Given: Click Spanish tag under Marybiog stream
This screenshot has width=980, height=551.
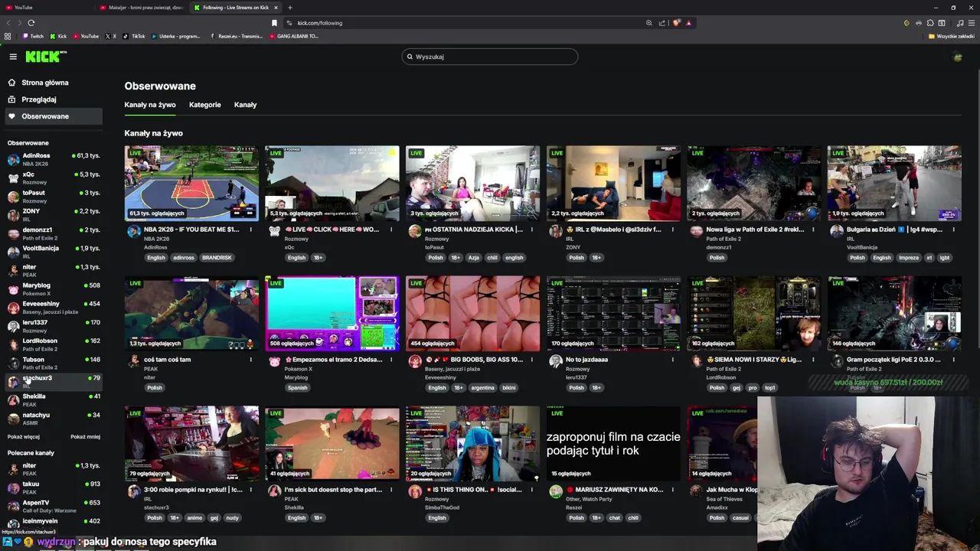Looking at the screenshot, I should (x=297, y=388).
